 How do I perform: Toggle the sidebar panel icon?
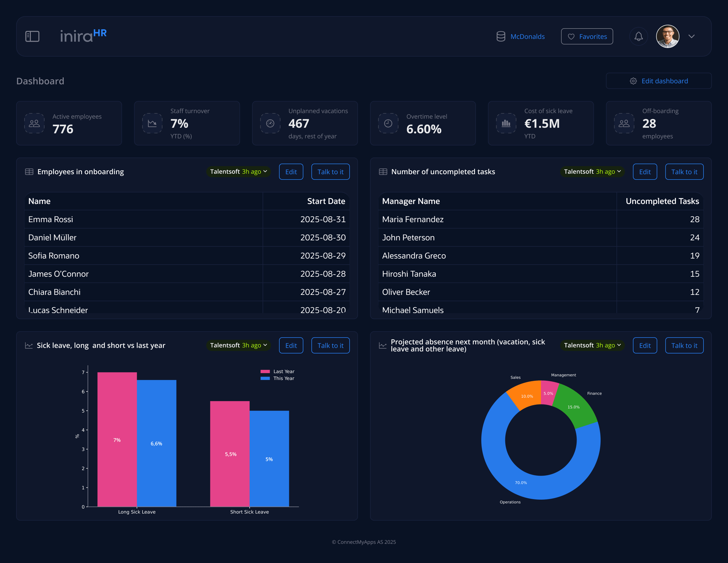click(x=32, y=36)
